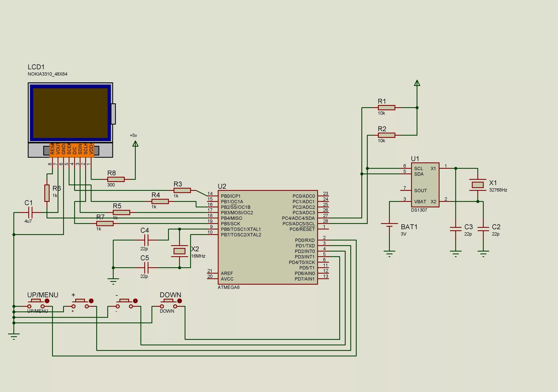Select capacitor C1 4u7 symbol

(30, 212)
